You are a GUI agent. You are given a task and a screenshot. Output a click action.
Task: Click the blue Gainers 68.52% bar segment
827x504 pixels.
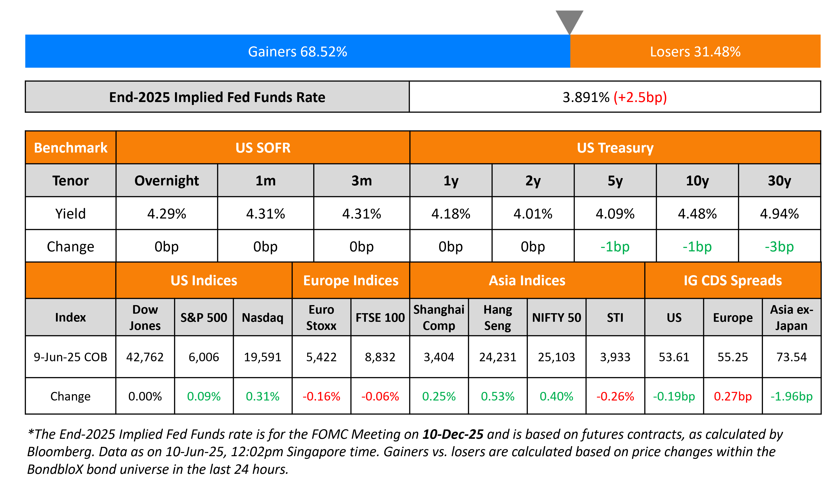(297, 51)
